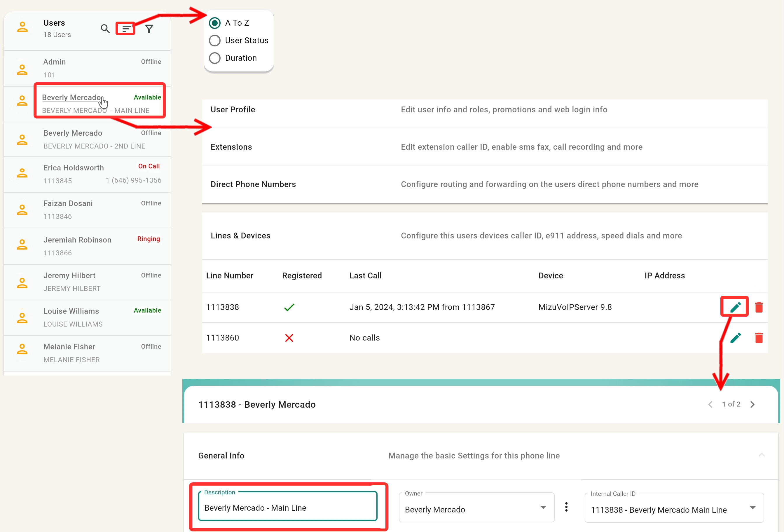784x532 pixels.
Task: Open the Extensions section
Action: (231, 147)
